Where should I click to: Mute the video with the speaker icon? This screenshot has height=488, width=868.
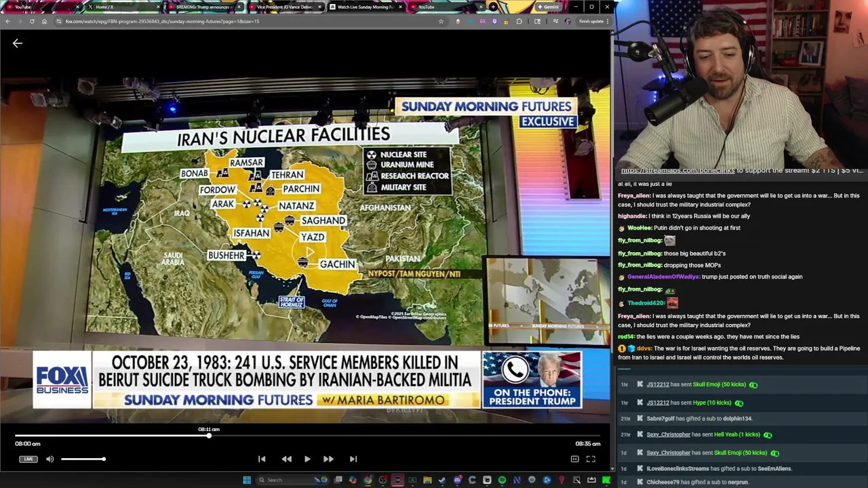[50, 459]
